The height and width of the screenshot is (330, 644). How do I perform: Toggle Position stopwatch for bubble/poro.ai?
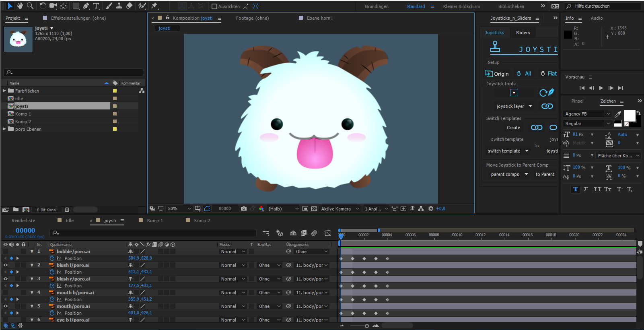52,258
